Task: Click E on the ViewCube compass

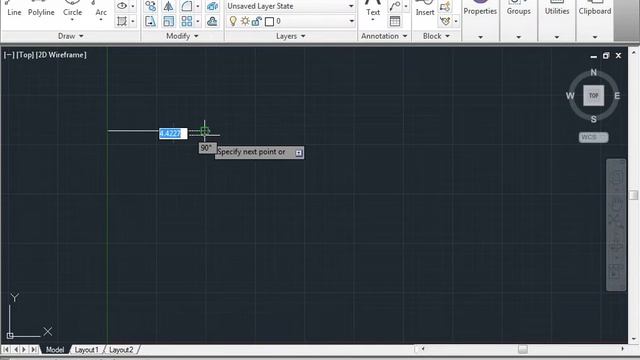Action: [x=617, y=96]
